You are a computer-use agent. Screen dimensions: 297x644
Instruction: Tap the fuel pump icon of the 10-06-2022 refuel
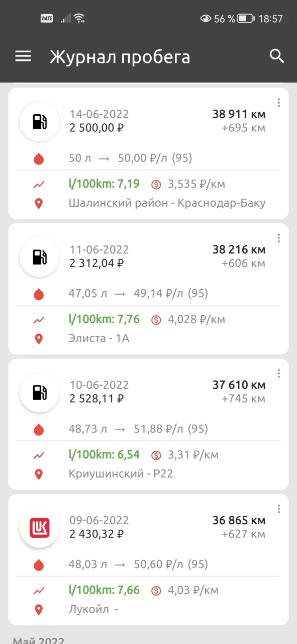point(40,392)
